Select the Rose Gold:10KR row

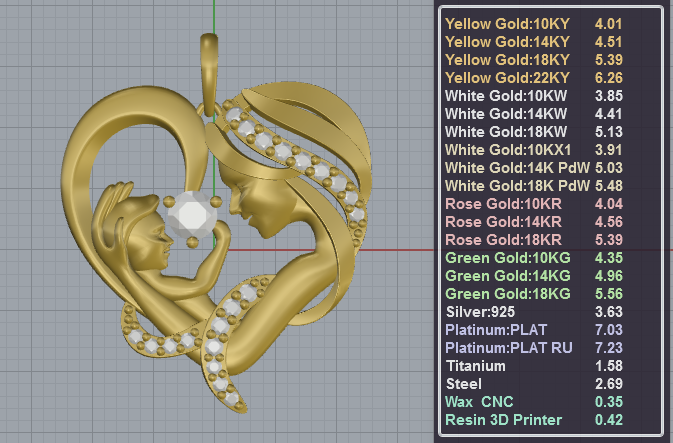pyautogui.click(x=534, y=204)
